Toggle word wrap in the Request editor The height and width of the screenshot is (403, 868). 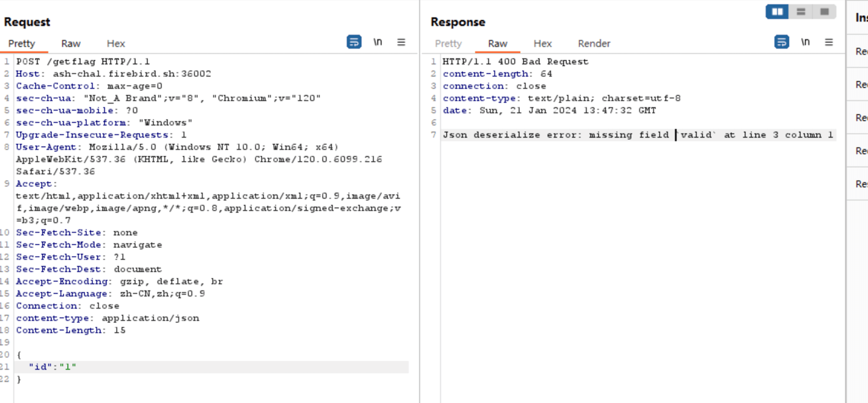tap(354, 42)
